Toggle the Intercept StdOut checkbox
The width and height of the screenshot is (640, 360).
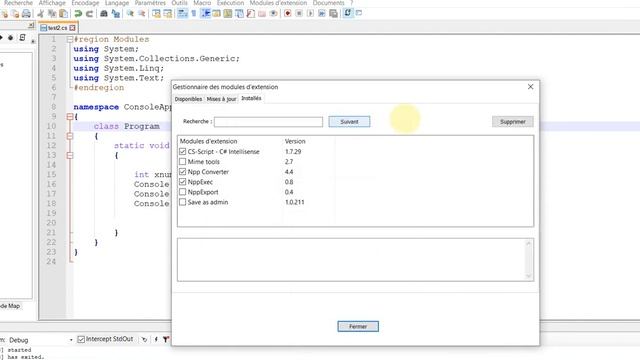coord(81,339)
